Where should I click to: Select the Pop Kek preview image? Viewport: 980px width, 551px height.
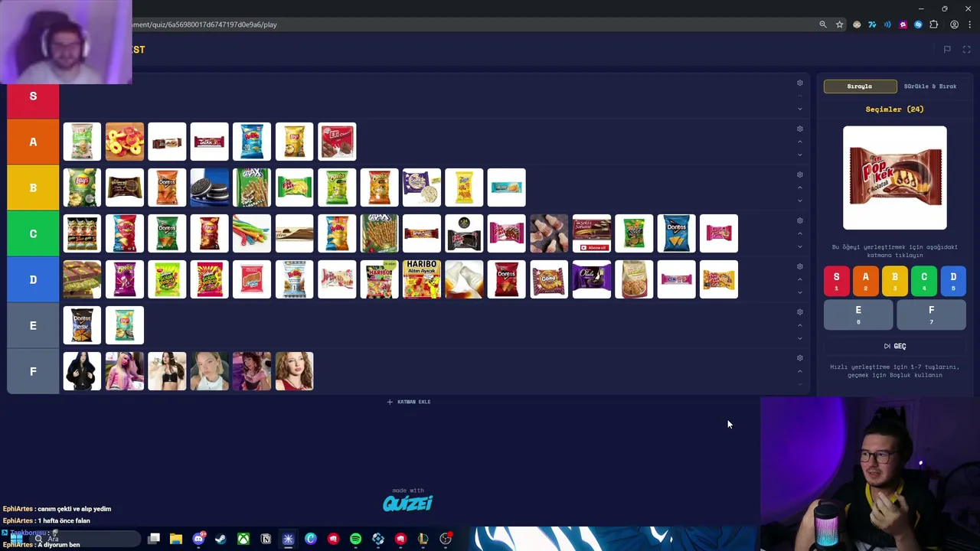[895, 178]
